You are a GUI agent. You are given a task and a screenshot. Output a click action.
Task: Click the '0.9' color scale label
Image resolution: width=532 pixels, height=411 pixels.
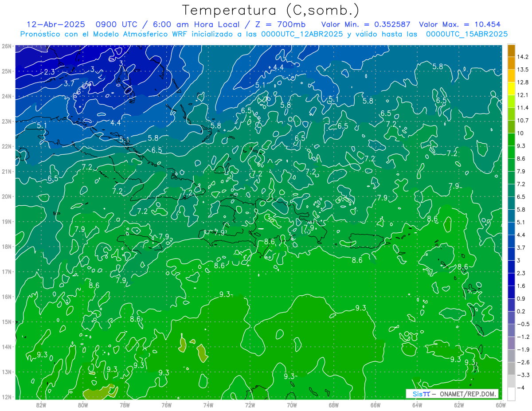click(x=521, y=298)
